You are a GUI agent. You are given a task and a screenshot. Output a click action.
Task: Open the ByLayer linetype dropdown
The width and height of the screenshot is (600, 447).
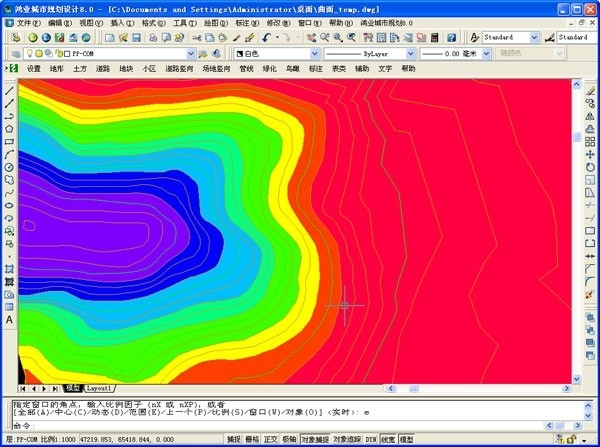click(x=410, y=54)
